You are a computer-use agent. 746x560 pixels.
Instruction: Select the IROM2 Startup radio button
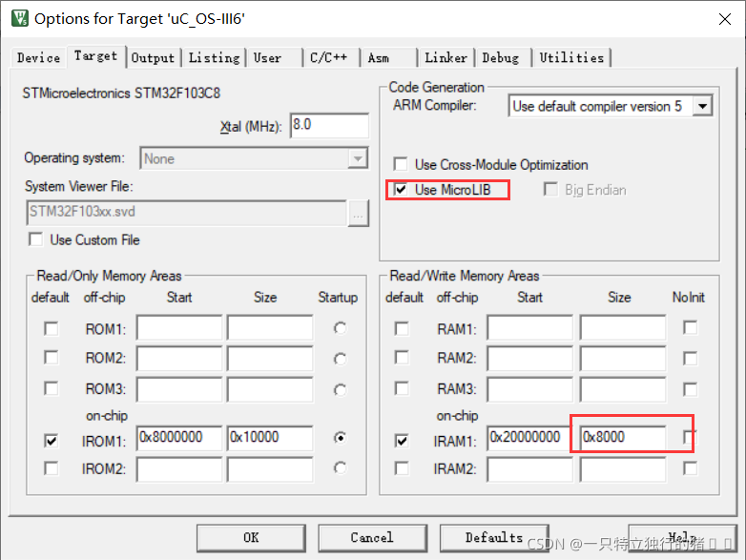(x=340, y=468)
